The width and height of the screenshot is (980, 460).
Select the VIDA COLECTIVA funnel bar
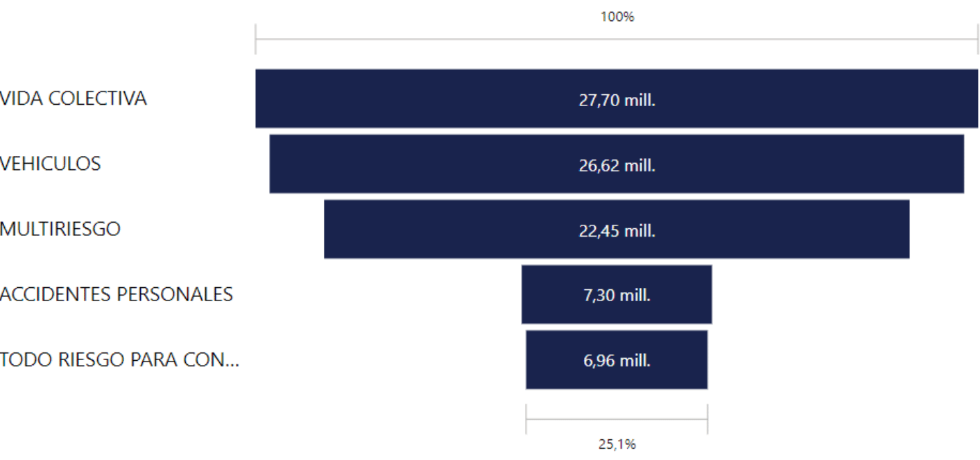pos(617,99)
